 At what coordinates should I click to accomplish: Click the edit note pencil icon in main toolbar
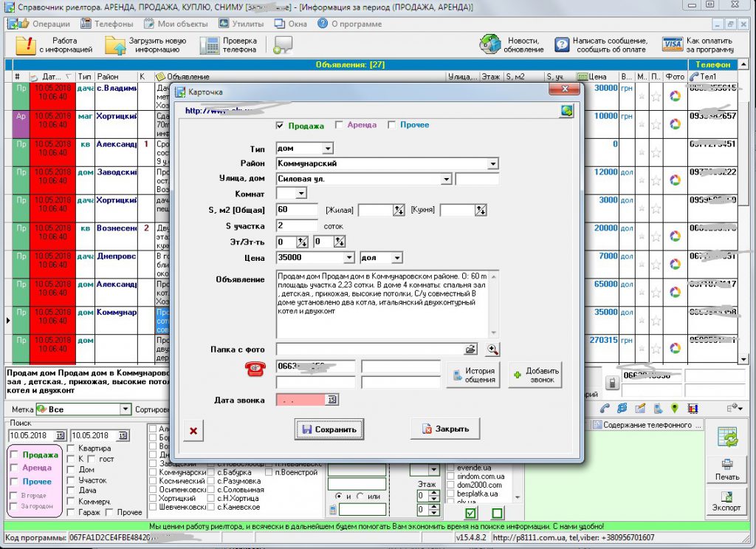coord(640,409)
